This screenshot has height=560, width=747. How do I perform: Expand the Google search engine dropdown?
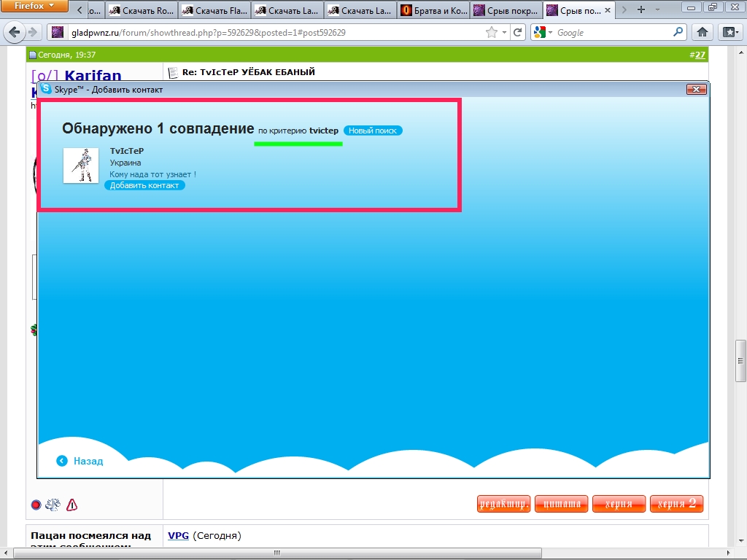(543, 32)
